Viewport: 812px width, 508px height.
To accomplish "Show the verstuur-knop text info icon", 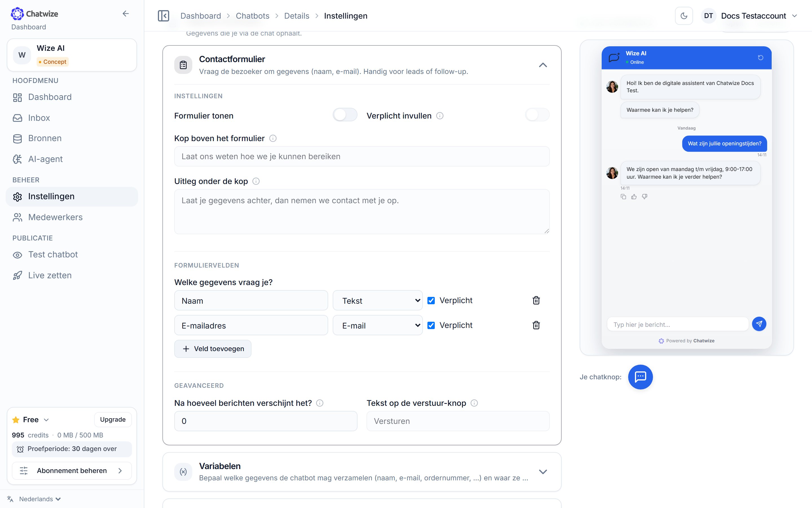I will [x=474, y=403].
